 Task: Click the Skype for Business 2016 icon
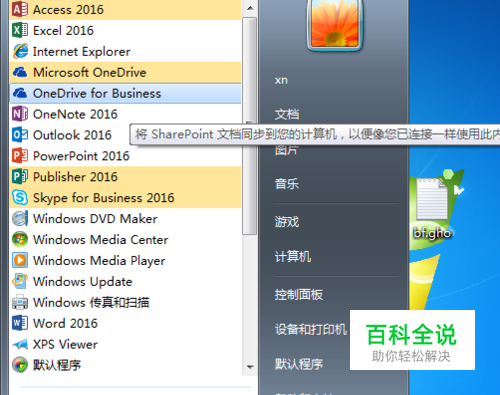pos(20,197)
